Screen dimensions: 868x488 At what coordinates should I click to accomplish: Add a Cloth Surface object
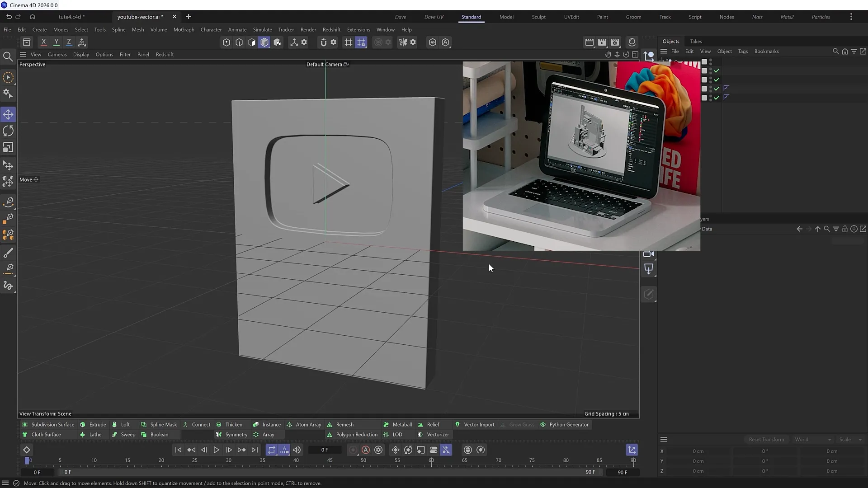41,434
